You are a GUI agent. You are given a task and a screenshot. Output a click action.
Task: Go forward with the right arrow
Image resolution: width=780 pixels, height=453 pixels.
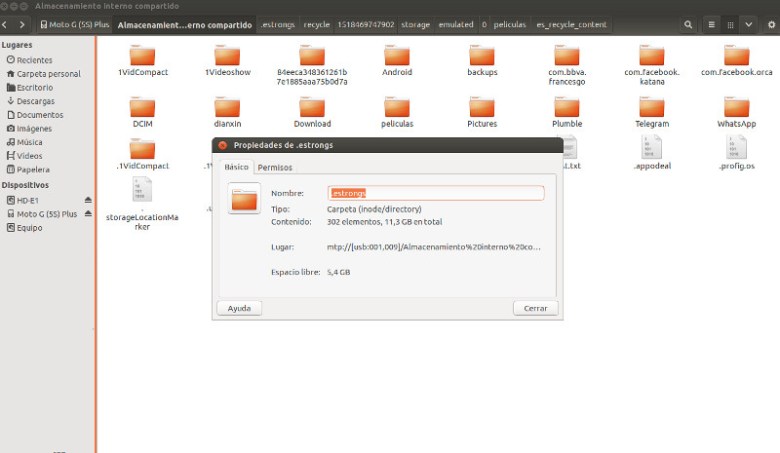[x=23, y=24]
